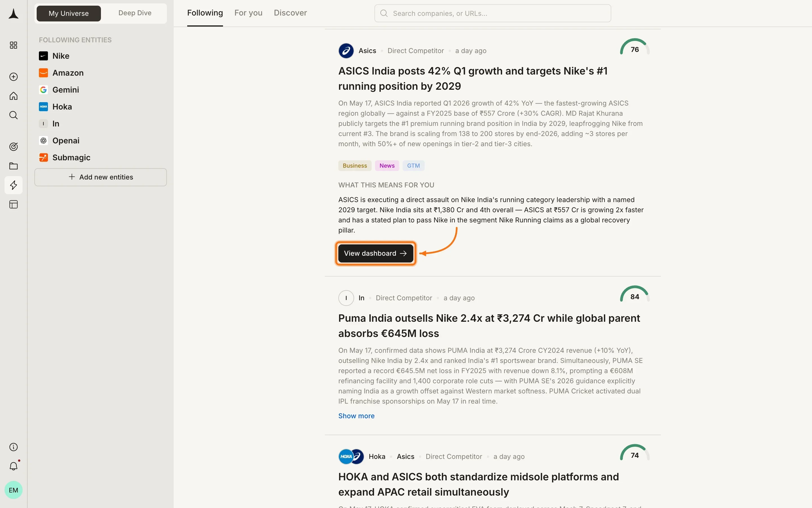Open the EM profile avatar
Viewport: 812px width, 508px height.
point(14,490)
